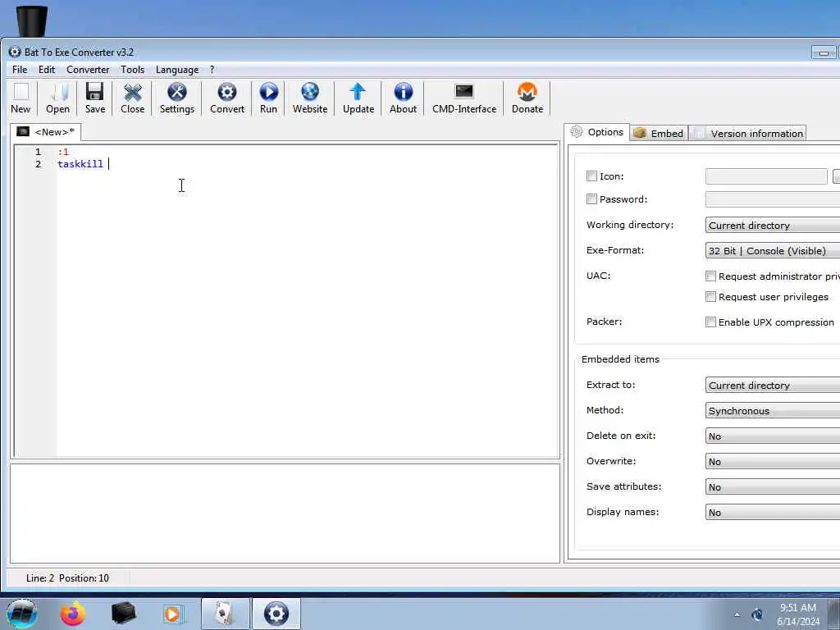Click the Close toolbar icon
840x630 pixels.
click(x=132, y=92)
